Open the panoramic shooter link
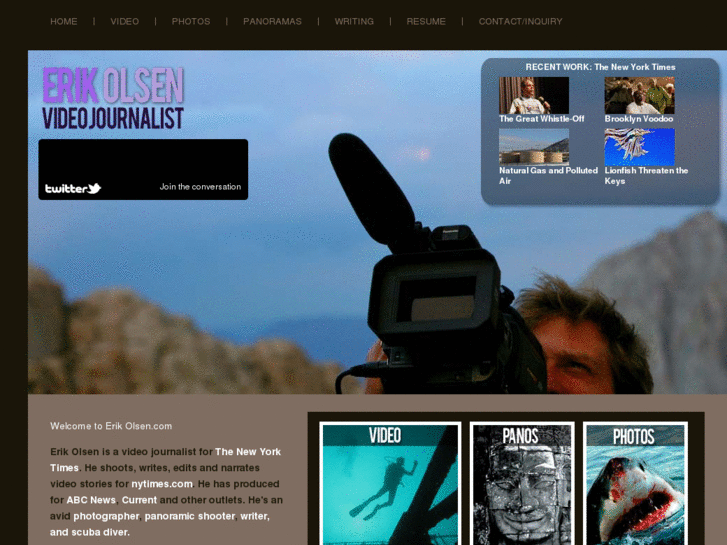Image resolution: width=727 pixels, height=545 pixels. (x=190, y=516)
